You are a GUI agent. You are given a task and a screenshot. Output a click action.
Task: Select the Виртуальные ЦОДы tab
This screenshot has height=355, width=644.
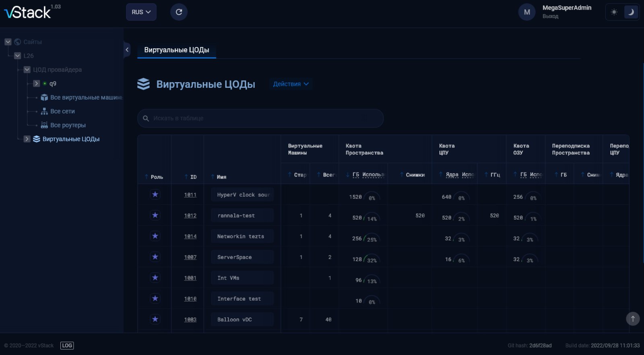(x=176, y=50)
